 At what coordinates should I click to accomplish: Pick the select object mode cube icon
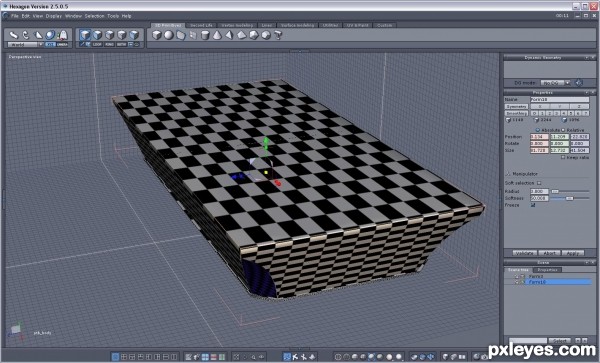85,35
